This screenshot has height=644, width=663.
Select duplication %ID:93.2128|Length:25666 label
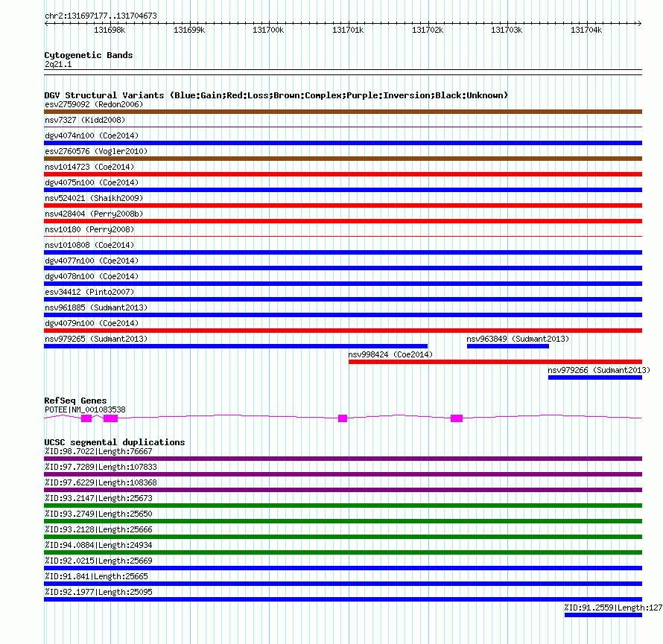pos(98,529)
